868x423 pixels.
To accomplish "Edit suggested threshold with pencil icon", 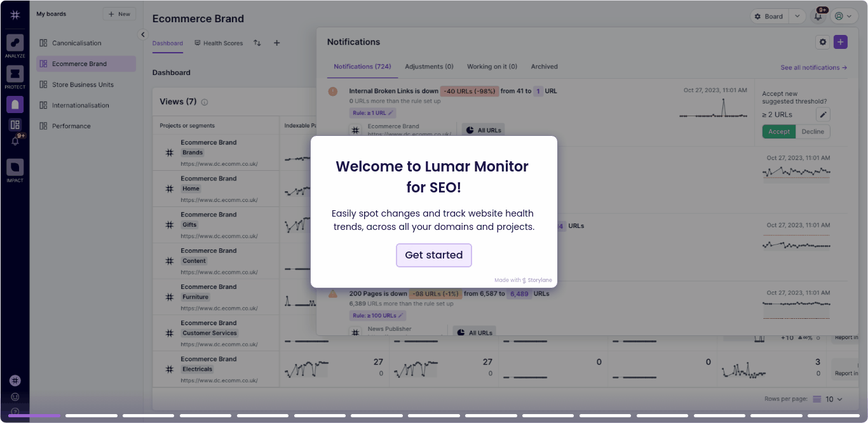I will click(823, 115).
